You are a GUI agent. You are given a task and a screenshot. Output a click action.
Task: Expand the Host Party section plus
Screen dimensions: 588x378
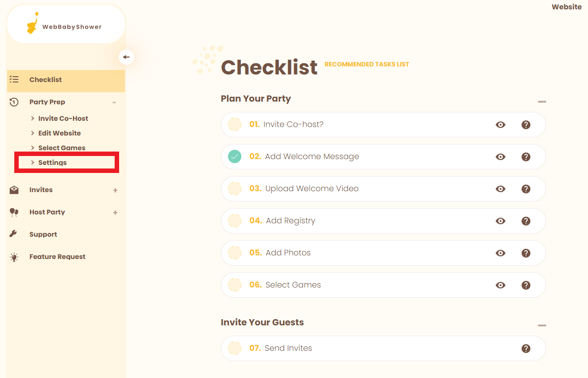click(x=115, y=213)
